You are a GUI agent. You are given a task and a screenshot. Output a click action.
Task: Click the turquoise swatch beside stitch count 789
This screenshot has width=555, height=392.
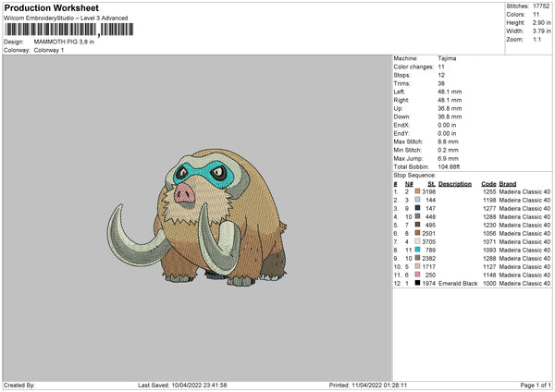click(x=417, y=250)
